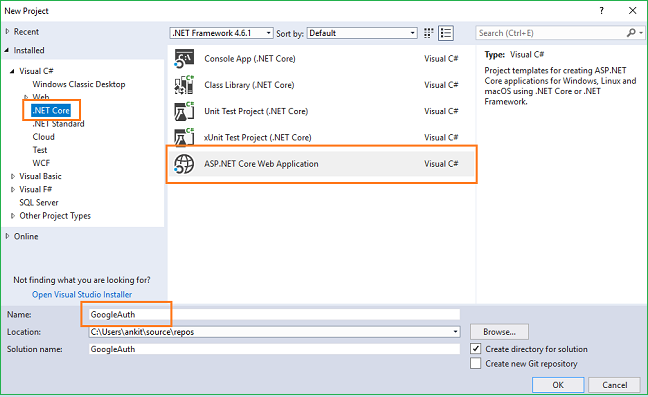Viewport: 648px width, 397px height.
Task: Pick the Unit Test Project template icon
Action: click(184, 111)
